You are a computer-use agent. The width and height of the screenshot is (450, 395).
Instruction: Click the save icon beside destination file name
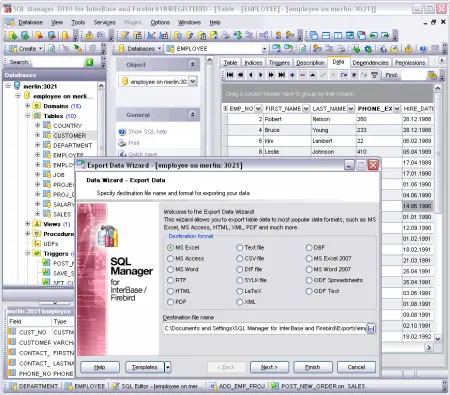click(x=371, y=329)
